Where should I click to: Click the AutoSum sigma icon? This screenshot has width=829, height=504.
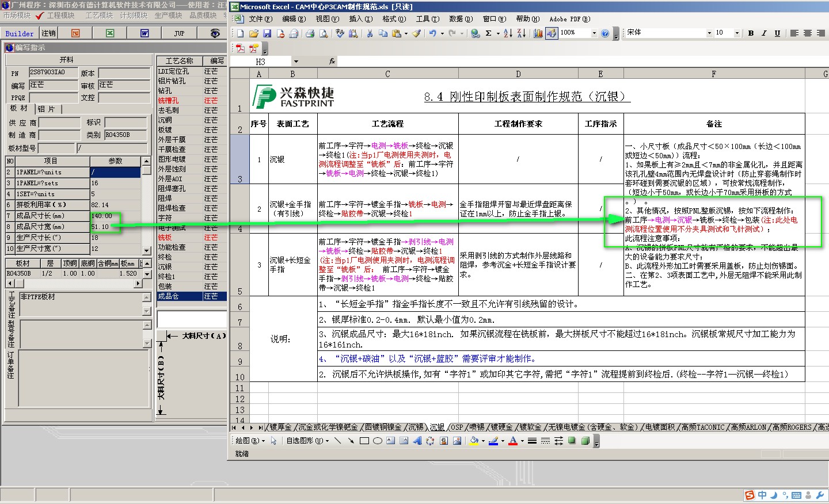pyautogui.click(x=488, y=33)
